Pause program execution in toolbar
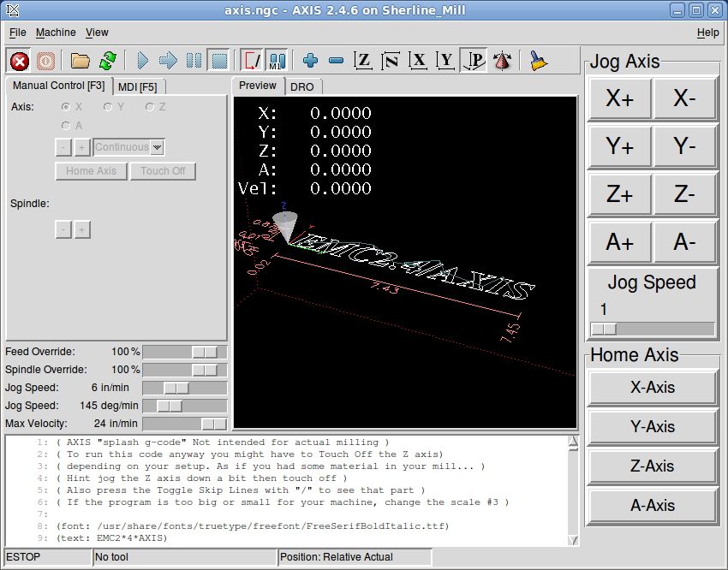 [194, 61]
